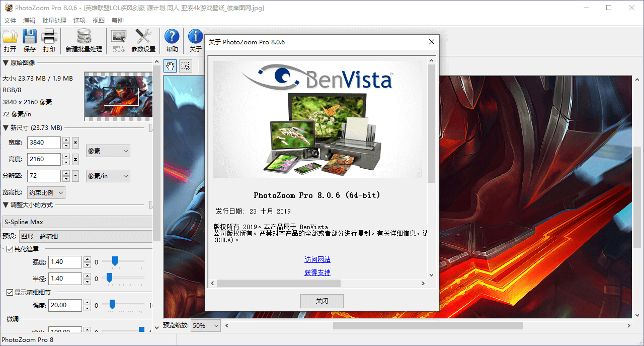Open 参数设置 preferences wrench icon
The height and width of the screenshot is (346, 644).
(x=143, y=40)
